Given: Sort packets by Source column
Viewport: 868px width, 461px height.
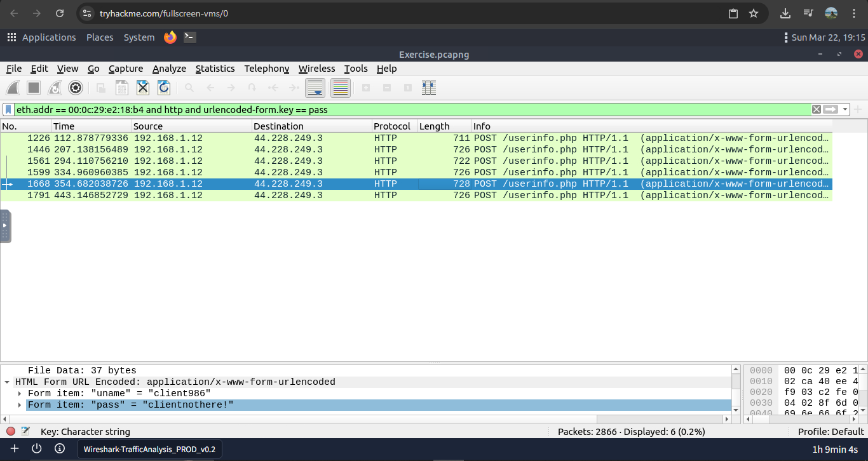Looking at the screenshot, I should [x=192, y=126].
